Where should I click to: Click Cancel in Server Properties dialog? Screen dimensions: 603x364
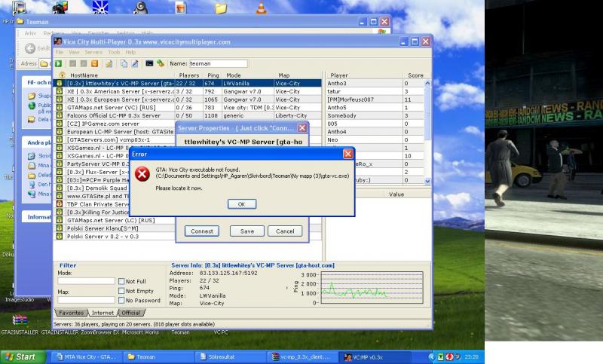point(285,231)
